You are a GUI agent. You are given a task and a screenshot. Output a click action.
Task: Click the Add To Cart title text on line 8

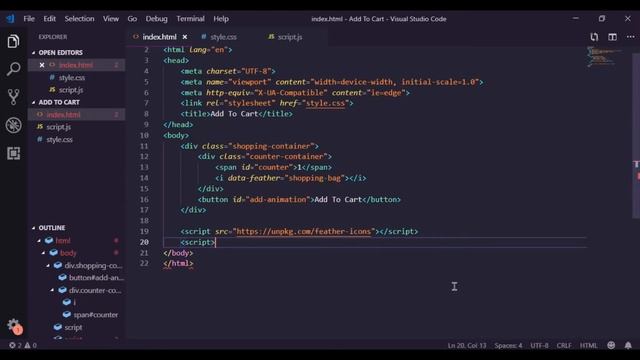point(234,114)
